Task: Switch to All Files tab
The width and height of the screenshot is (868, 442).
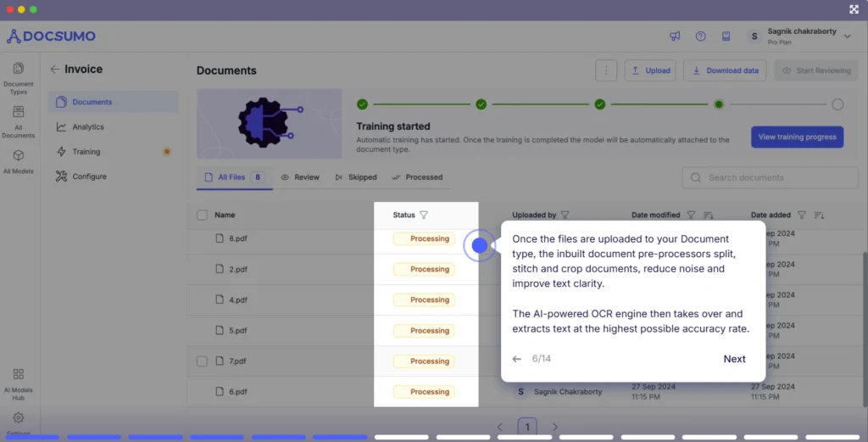Action: coord(234,177)
